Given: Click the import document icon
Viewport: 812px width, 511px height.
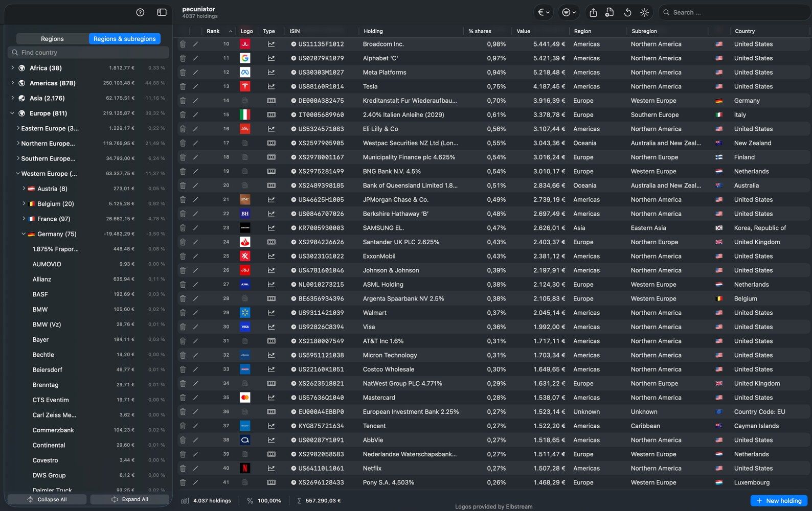Looking at the screenshot, I should [x=610, y=12].
